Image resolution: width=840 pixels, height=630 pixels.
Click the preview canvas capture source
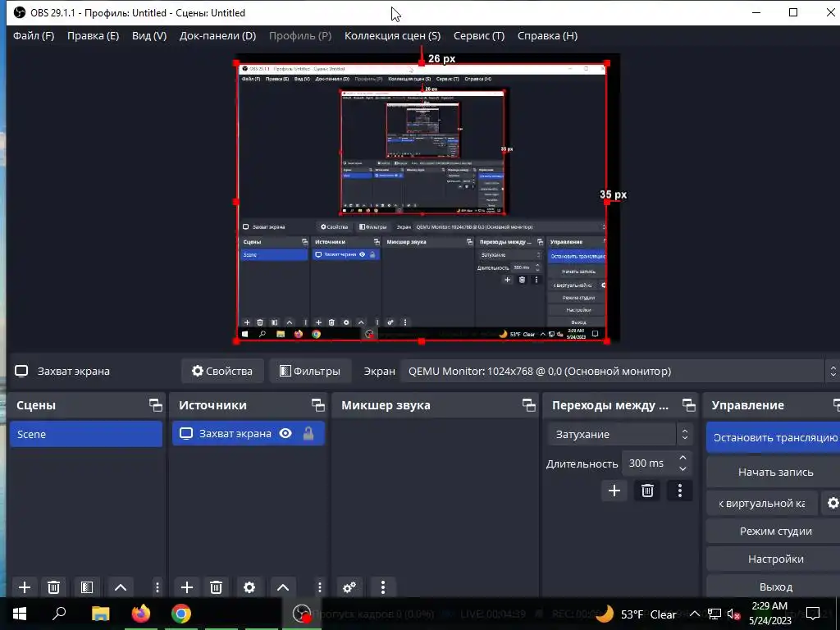pyautogui.click(x=422, y=202)
